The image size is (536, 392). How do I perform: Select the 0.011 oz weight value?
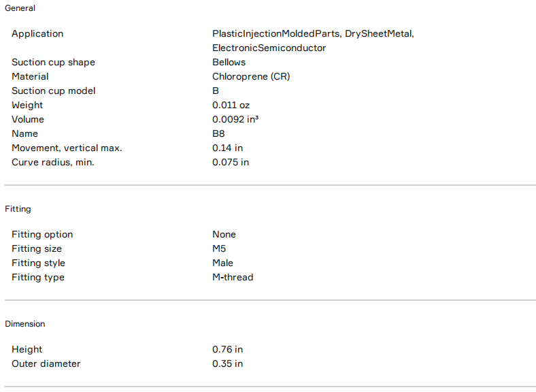(x=232, y=105)
